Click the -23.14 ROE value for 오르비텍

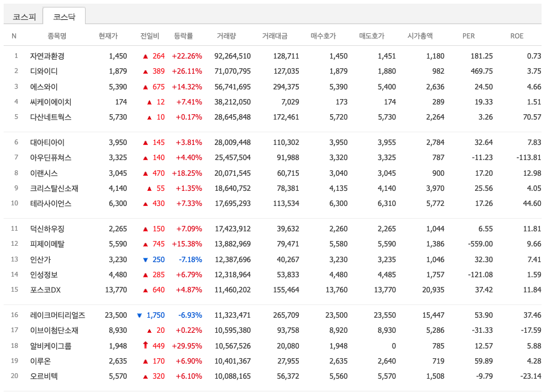[x=531, y=376]
